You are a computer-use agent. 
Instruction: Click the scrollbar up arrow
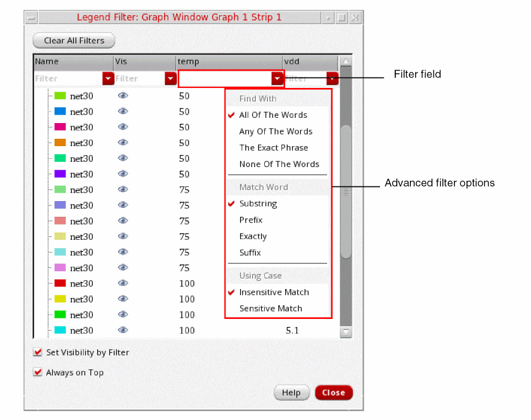click(346, 61)
